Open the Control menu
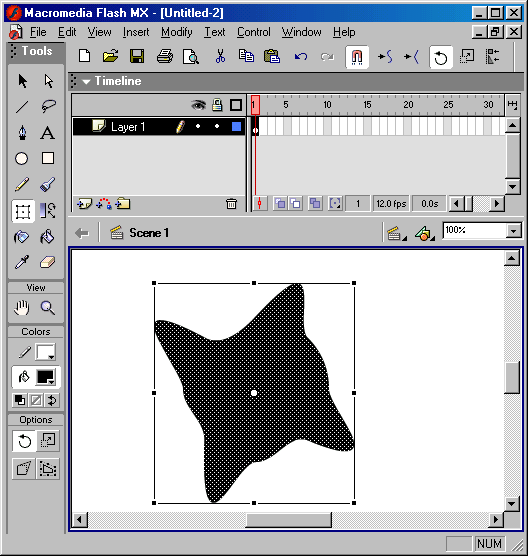 tap(254, 32)
